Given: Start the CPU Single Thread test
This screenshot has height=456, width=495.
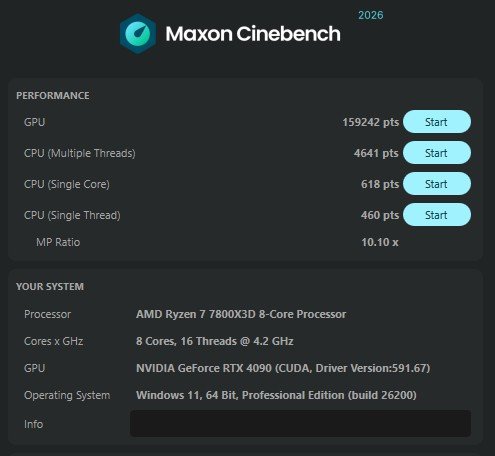Looking at the screenshot, I should pyautogui.click(x=437, y=215).
